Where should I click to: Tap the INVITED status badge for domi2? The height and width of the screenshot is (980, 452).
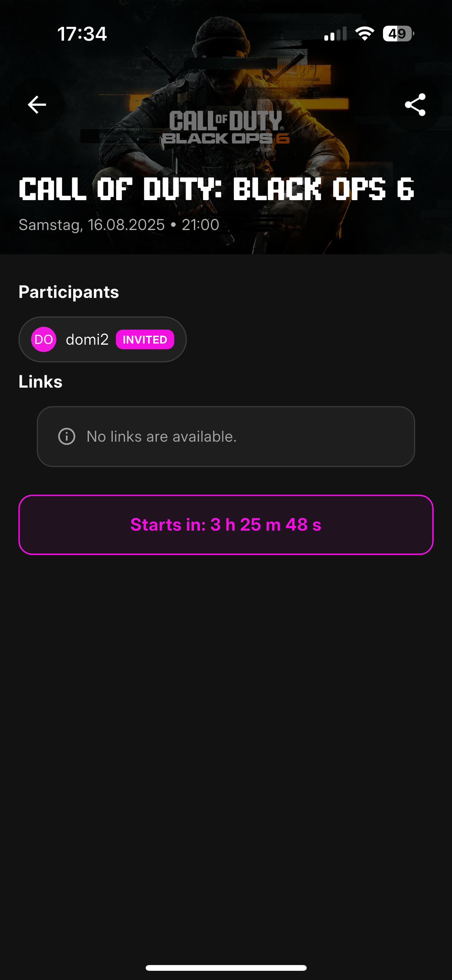click(145, 339)
